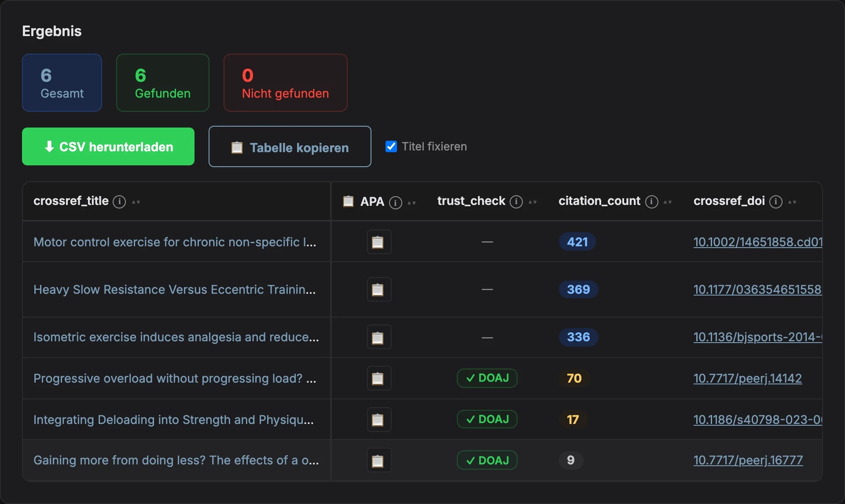
Task: Toggle the Titel fixieren checkbox
Action: pyautogui.click(x=391, y=146)
